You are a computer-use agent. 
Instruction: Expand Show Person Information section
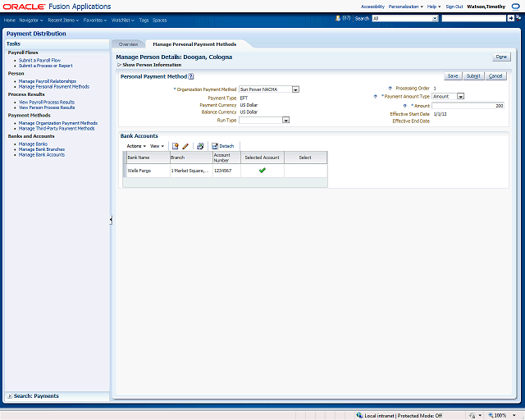(119, 65)
